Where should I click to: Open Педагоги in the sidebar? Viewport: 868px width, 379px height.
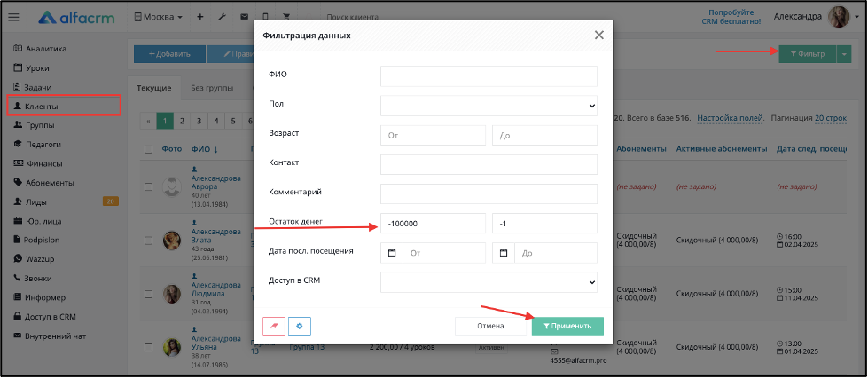(36, 144)
